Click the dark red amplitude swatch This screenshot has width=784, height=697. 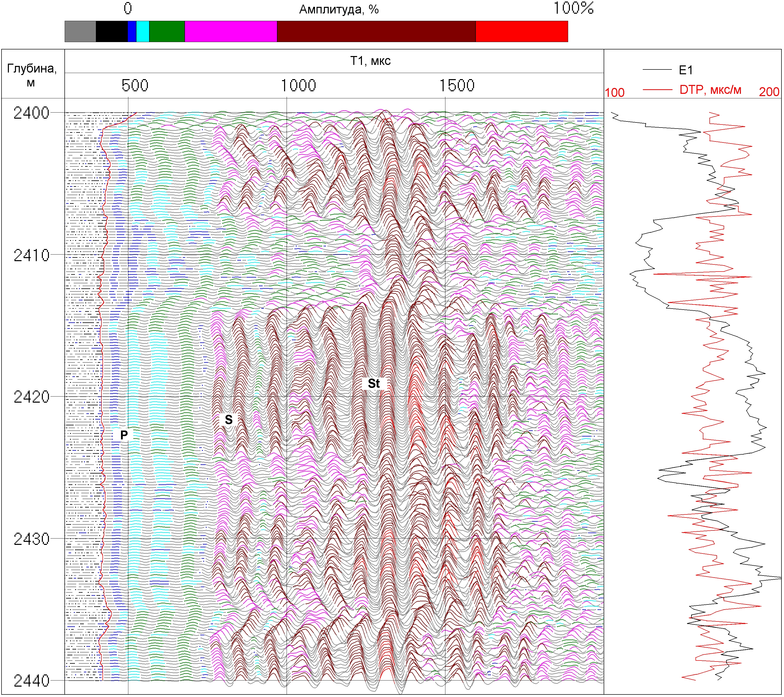376,31
